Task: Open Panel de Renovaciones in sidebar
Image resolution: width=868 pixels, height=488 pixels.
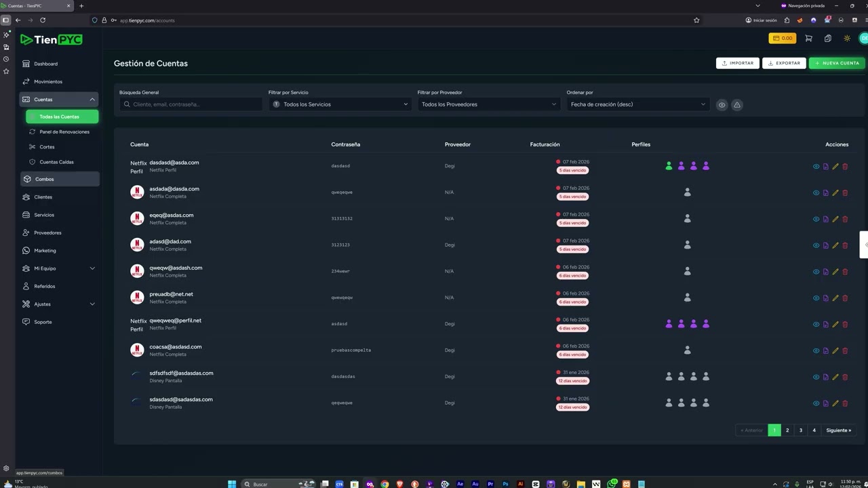Action: click(62, 132)
